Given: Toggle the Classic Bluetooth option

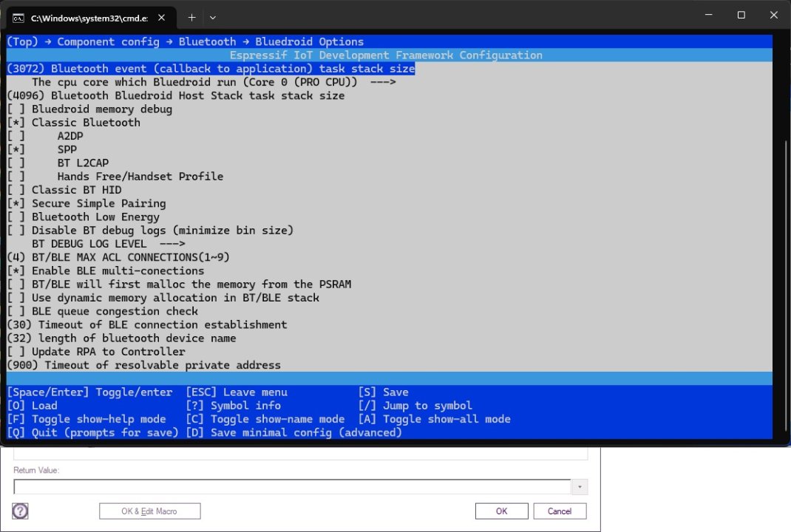Looking at the screenshot, I should [74, 123].
